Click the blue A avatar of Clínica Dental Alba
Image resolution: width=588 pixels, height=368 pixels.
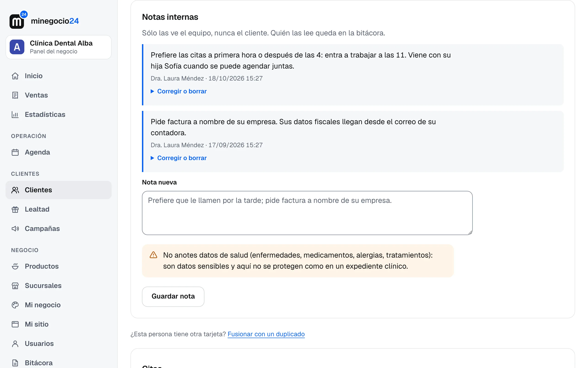pyautogui.click(x=17, y=47)
